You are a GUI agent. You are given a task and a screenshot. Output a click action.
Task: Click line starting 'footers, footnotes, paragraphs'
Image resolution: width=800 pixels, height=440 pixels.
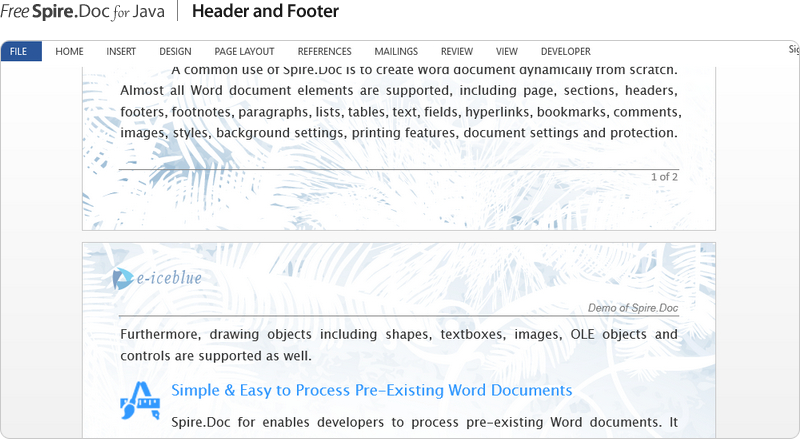401,112
